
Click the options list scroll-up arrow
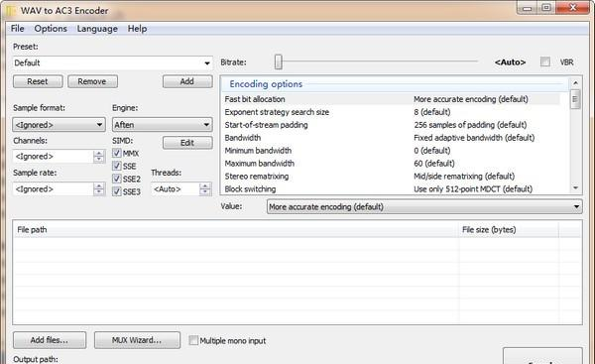pos(575,82)
